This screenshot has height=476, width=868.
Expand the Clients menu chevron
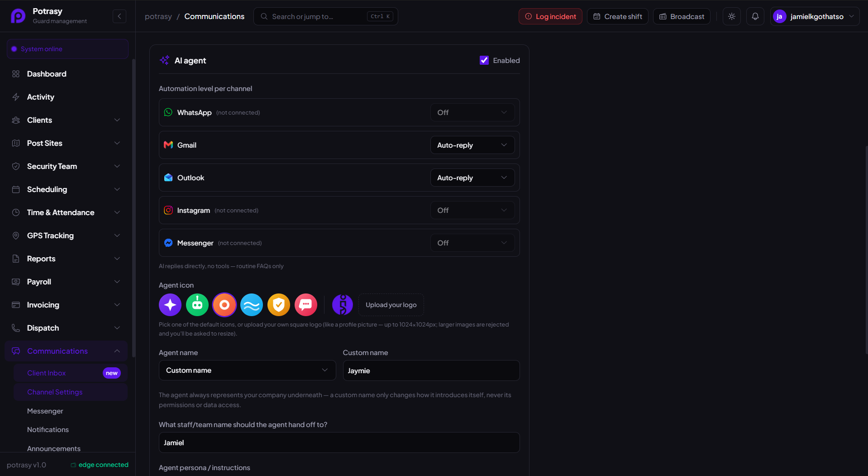(x=117, y=120)
